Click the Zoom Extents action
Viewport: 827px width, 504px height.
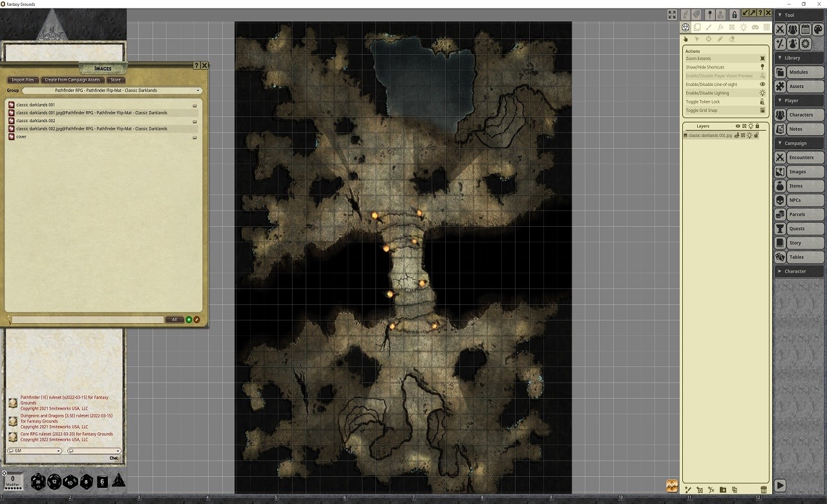[x=726, y=59]
